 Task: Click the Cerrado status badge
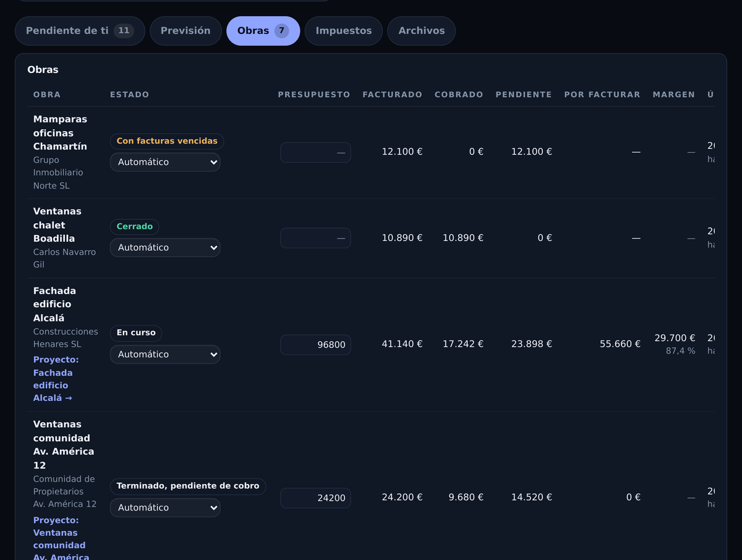[135, 227]
